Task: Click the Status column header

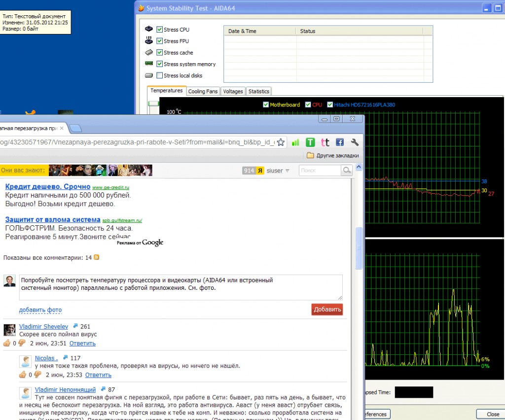Action: [360, 31]
